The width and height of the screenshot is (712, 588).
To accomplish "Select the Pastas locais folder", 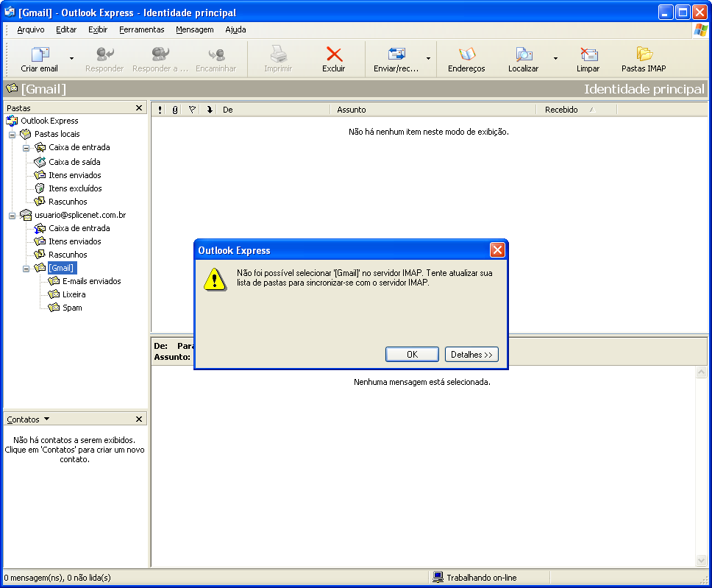I will [x=57, y=134].
